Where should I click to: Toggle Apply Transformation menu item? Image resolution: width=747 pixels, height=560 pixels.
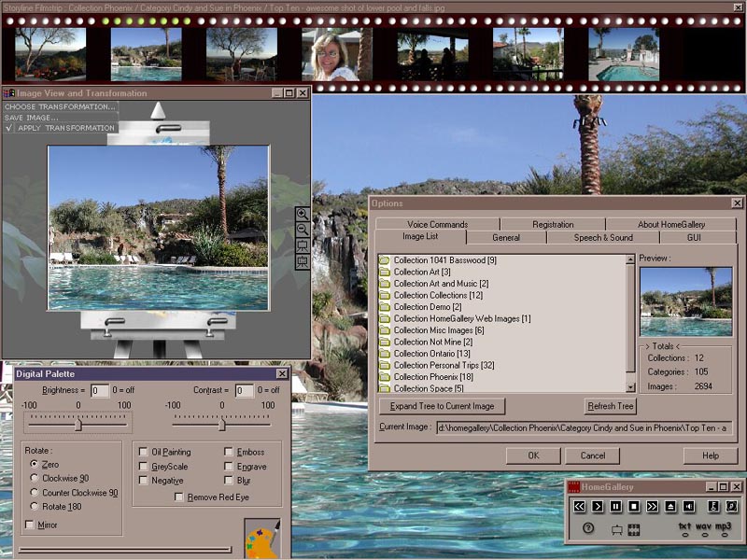point(60,128)
